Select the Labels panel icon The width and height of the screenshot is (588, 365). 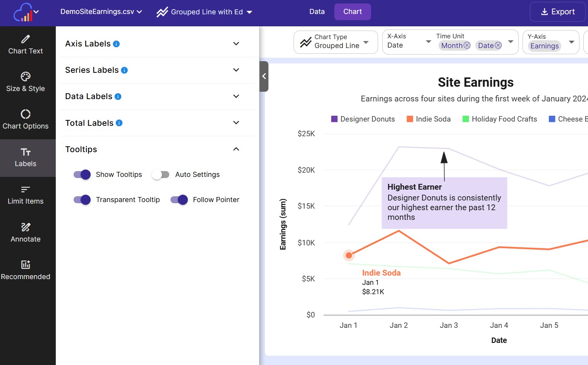pyautogui.click(x=25, y=157)
